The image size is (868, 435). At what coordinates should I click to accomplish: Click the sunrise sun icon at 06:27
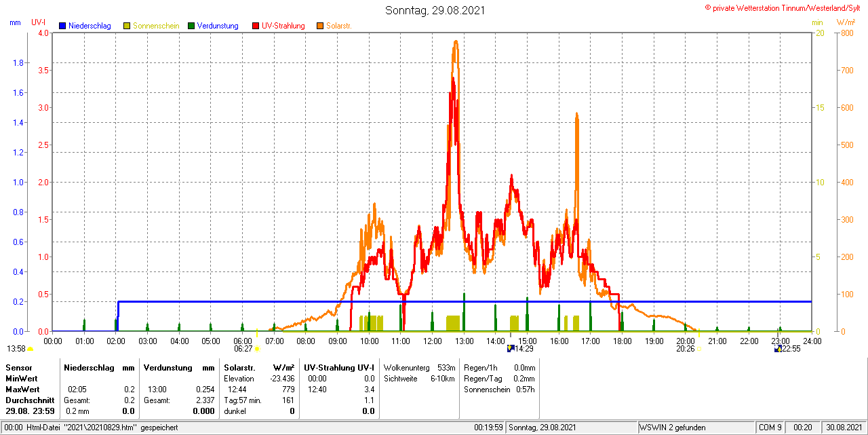coord(257,349)
